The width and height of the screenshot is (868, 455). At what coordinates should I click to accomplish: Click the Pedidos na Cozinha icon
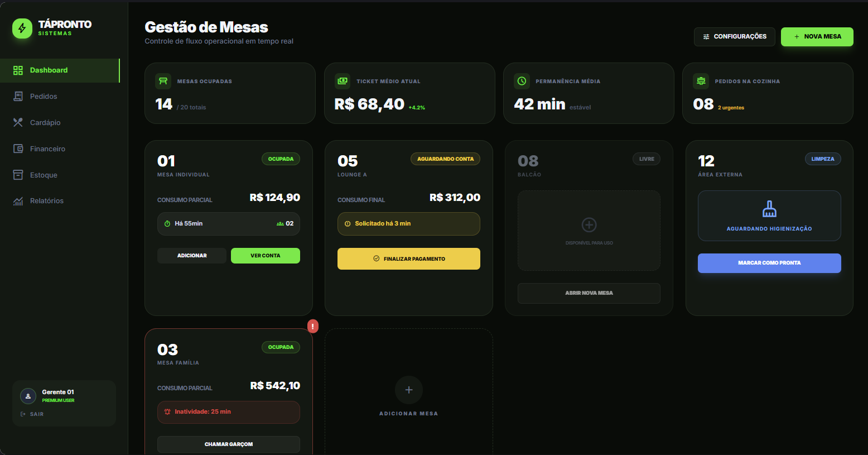pos(701,81)
